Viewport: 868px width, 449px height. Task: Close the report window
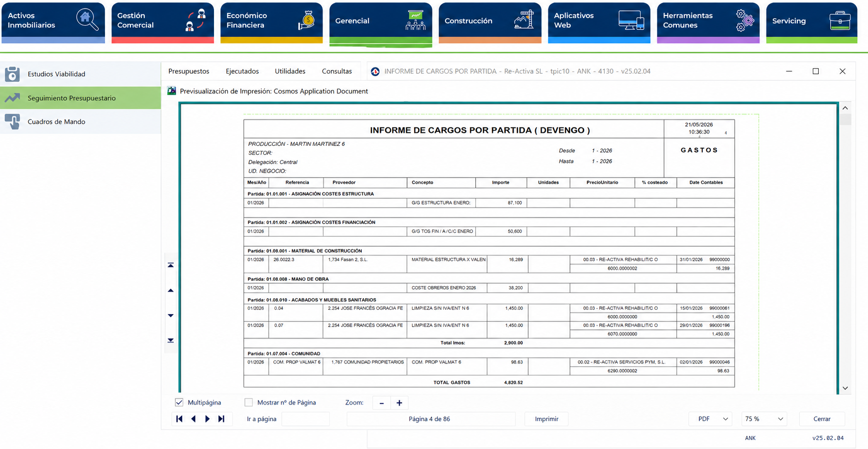tap(843, 71)
